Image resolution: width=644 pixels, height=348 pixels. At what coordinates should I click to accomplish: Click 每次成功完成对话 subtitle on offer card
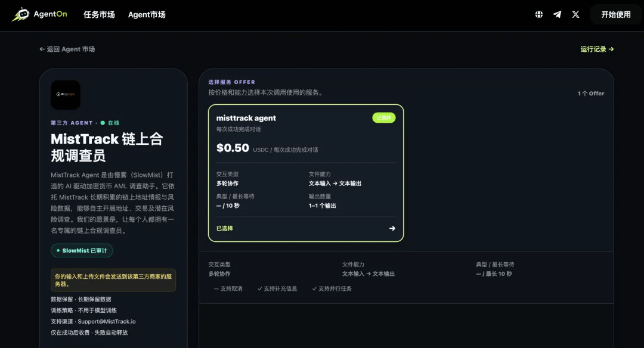pos(239,129)
